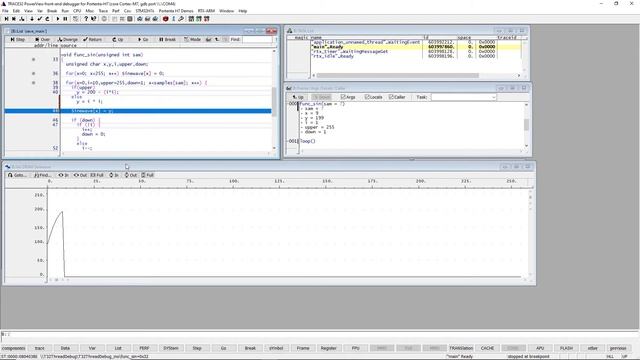Click vertical zoom In button in Draw window
This screenshot has width=640, height=360.
point(114,175)
